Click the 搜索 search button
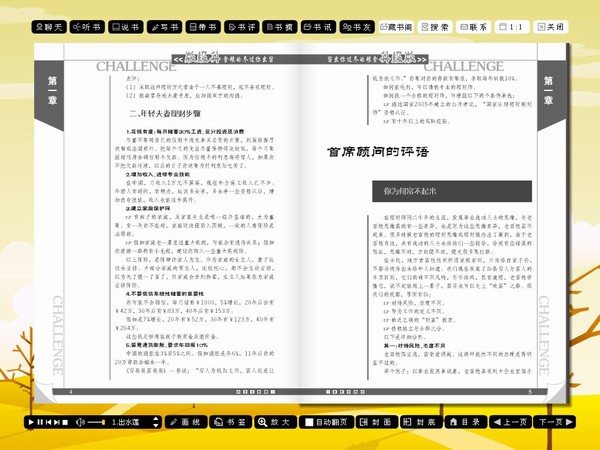The height and width of the screenshot is (450, 600). pos(435,27)
